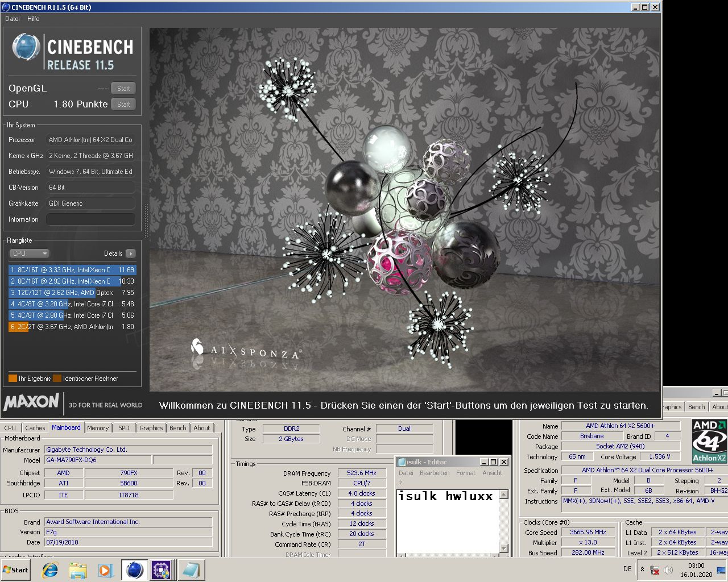The image size is (728, 582).
Task: Click the Prozessor field AMD Athlon 64 X2
Action: click(x=91, y=140)
